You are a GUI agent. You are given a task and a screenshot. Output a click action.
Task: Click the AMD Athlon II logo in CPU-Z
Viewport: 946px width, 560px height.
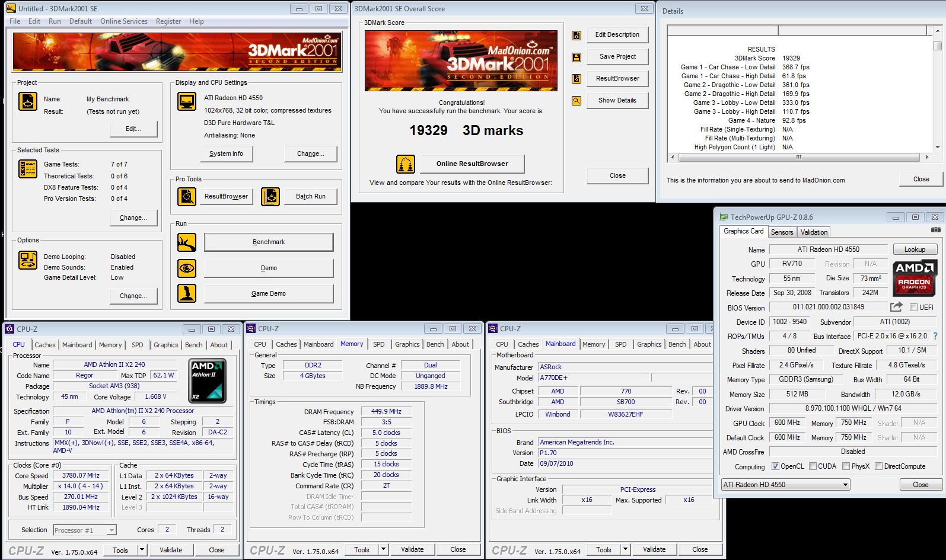coord(207,380)
